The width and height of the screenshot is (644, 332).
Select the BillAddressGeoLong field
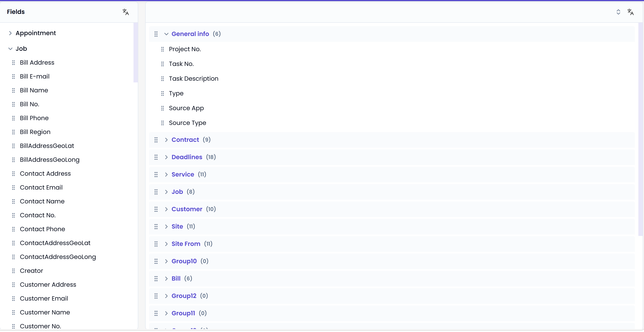50,160
